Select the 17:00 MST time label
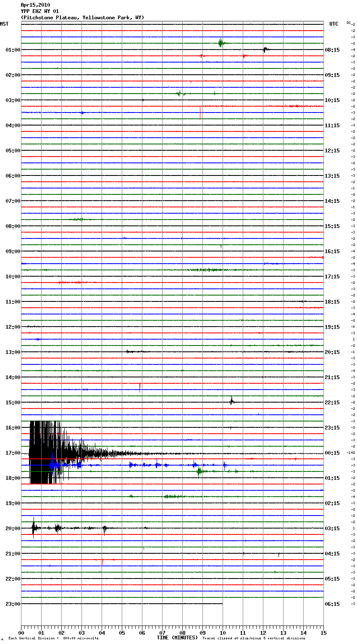This screenshot has width=357, height=644. (x=13, y=453)
